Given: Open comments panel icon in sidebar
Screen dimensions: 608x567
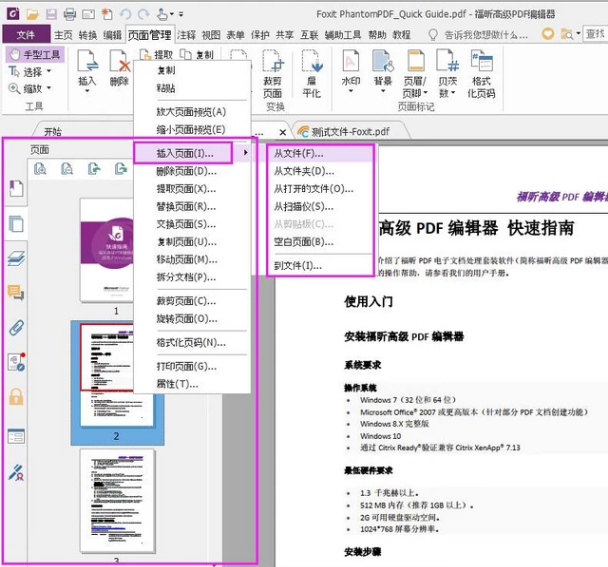Looking at the screenshot, I should (16, 292).
